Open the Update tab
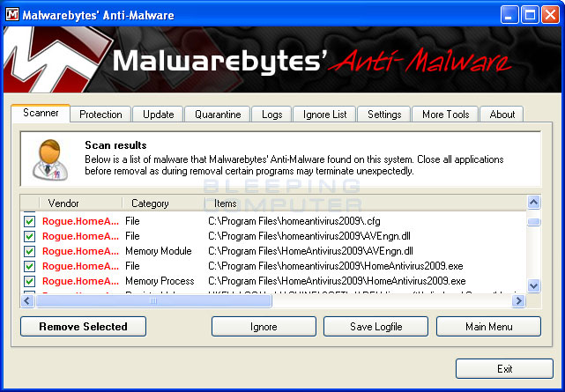Screen dimensions: 565x392 pos(158,115)
